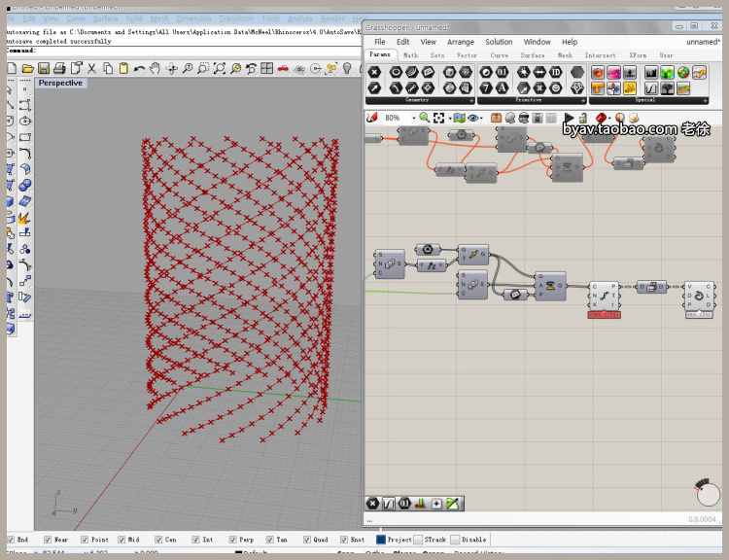
Task: Click the zoom extents icon in Grasshopper
Action: click(439, 118)
